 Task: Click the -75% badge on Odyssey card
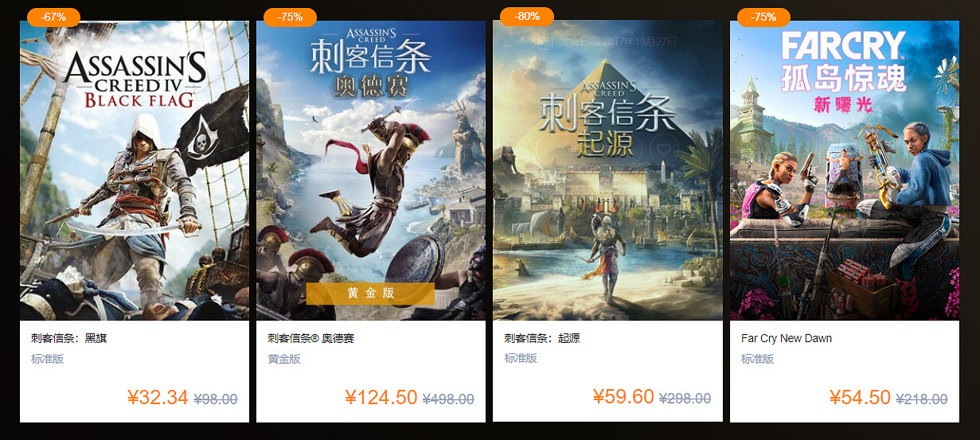tap(291, 17)
